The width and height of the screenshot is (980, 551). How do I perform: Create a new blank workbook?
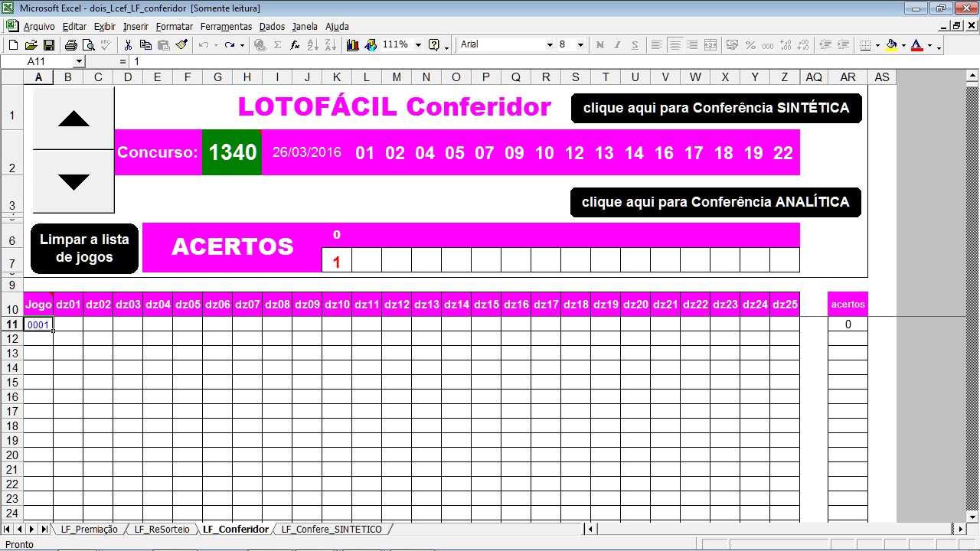click(13, 45)
